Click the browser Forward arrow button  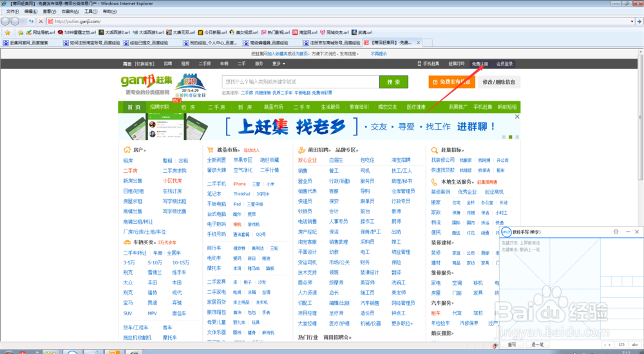15,21
